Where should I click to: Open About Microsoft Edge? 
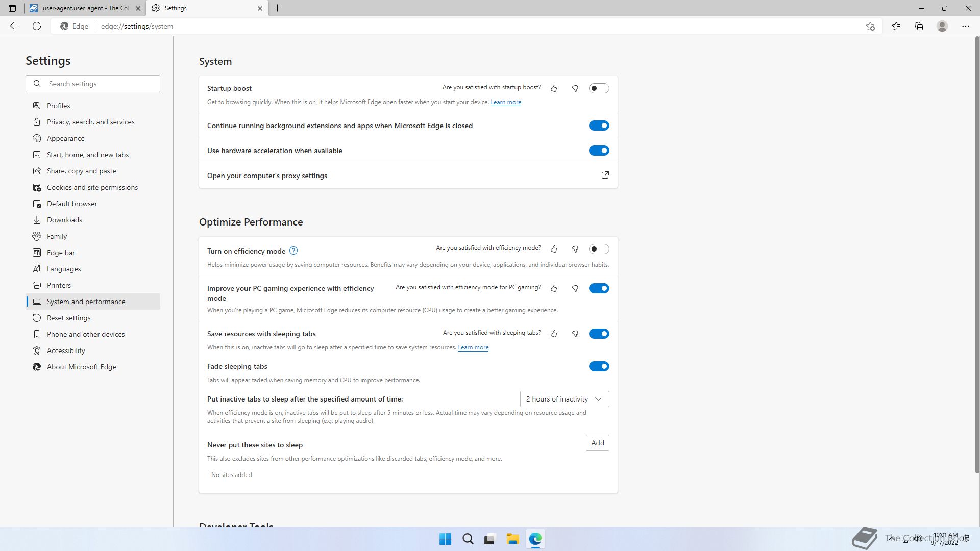click(x=93, y=367)
